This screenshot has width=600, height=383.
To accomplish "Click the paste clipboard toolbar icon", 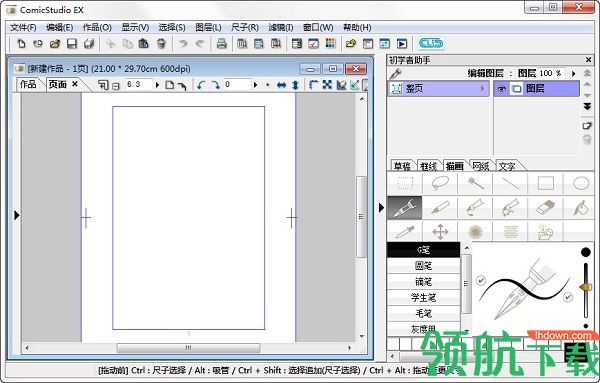I will (x=144, y=44).
